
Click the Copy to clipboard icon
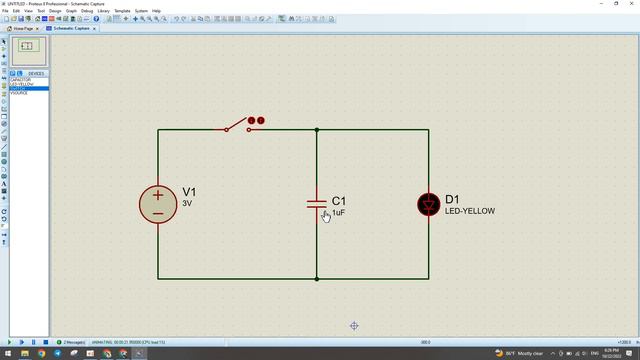[x=200, y=19]
